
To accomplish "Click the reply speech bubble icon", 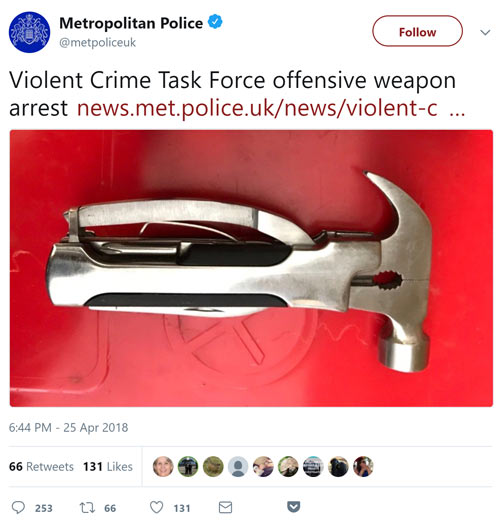I will point(18,507).
